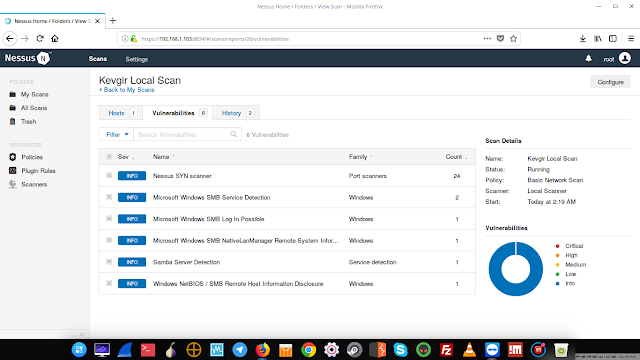Screen dimensions: 640x360
Task: Close the Nessus browser tab
Action: point(98,21)
